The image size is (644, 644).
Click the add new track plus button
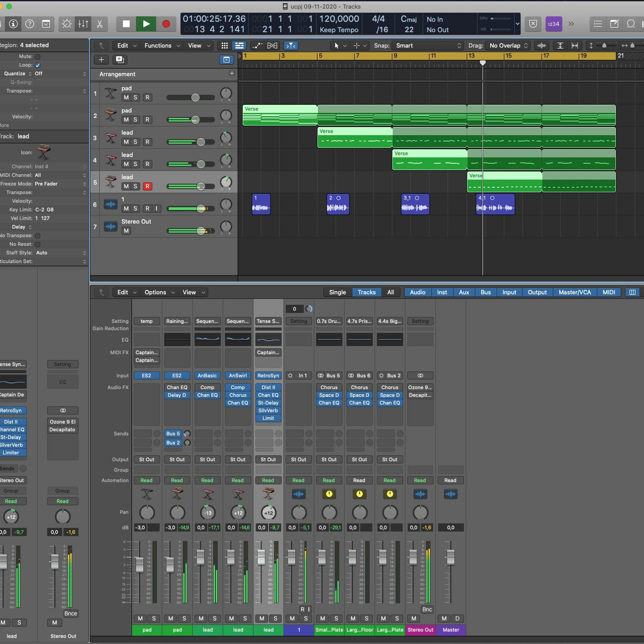[101, 60]
